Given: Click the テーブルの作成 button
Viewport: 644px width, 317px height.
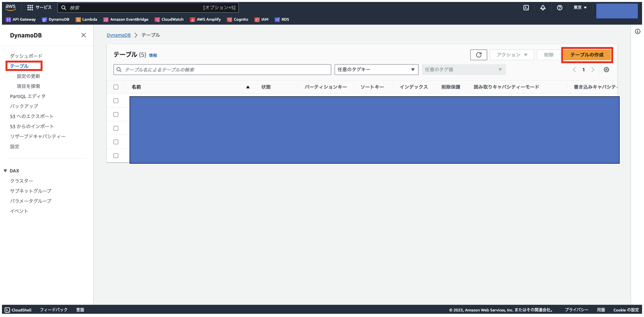Looking at the screenshot, I should [587, 55].
